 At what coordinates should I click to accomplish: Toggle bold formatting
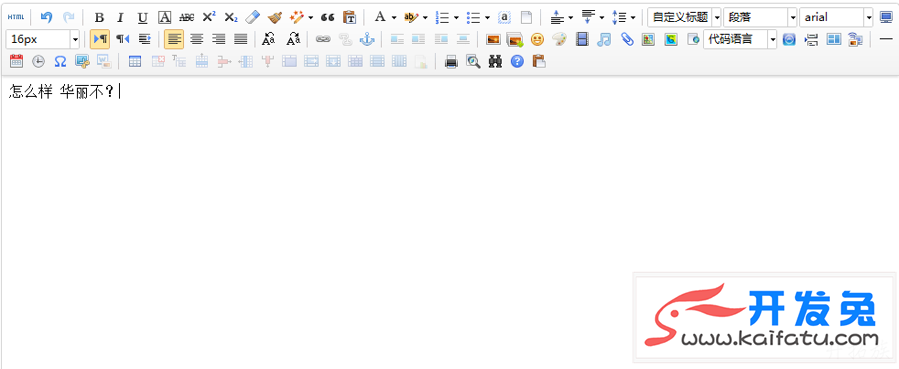coord(99,17)
